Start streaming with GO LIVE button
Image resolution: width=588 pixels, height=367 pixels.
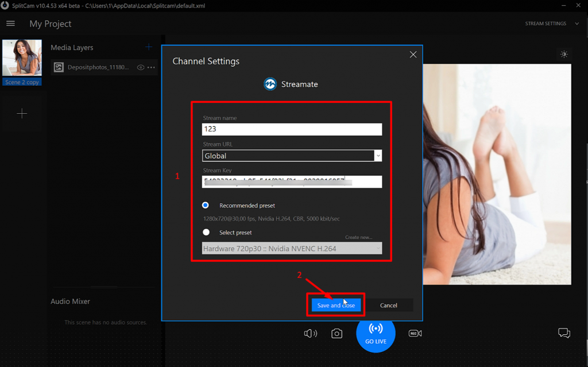(x=376, y=333)
